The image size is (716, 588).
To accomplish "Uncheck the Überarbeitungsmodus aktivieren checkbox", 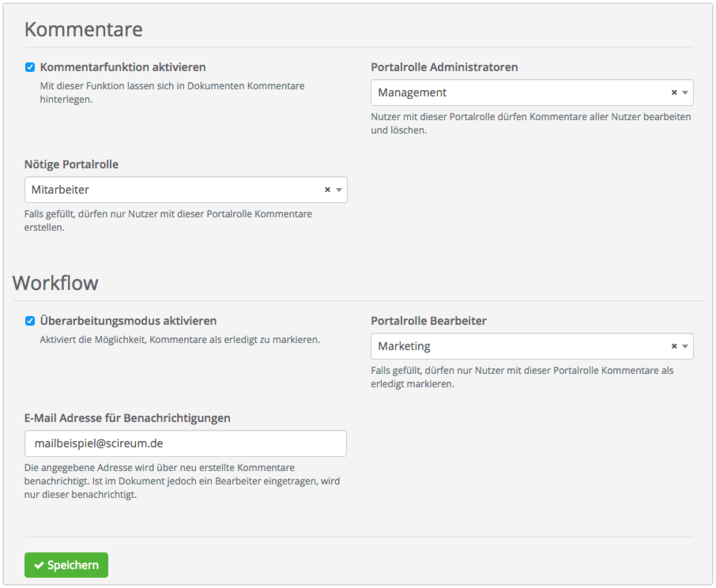I will [30, 321].
